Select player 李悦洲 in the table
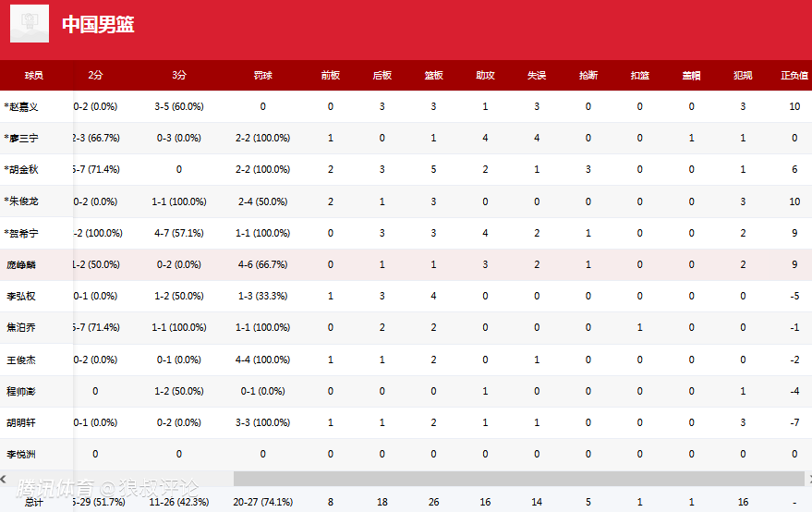 (21, 455)
